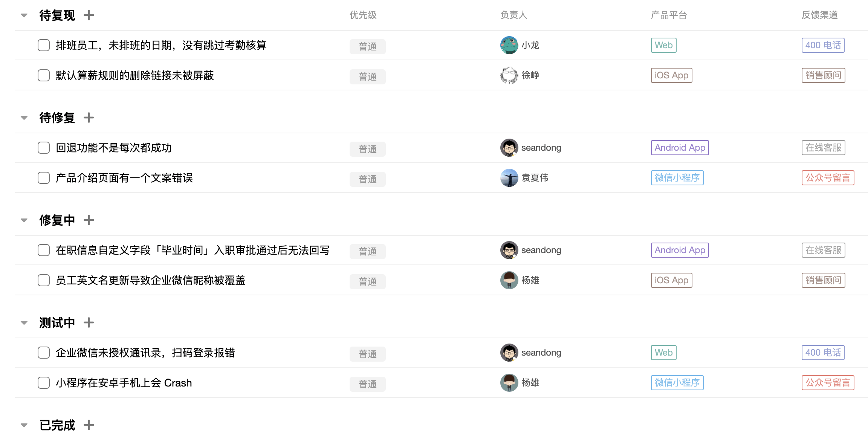This screenshot has height=443, width=868.
Task: Click the 普通 priority tag of 企业微信未授权通讯录
Action: tap(368, 354)
